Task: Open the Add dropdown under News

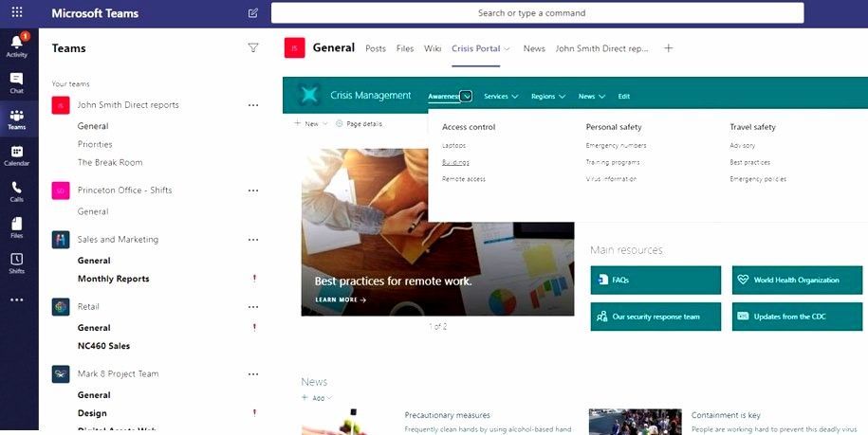Action: (317, 398)
